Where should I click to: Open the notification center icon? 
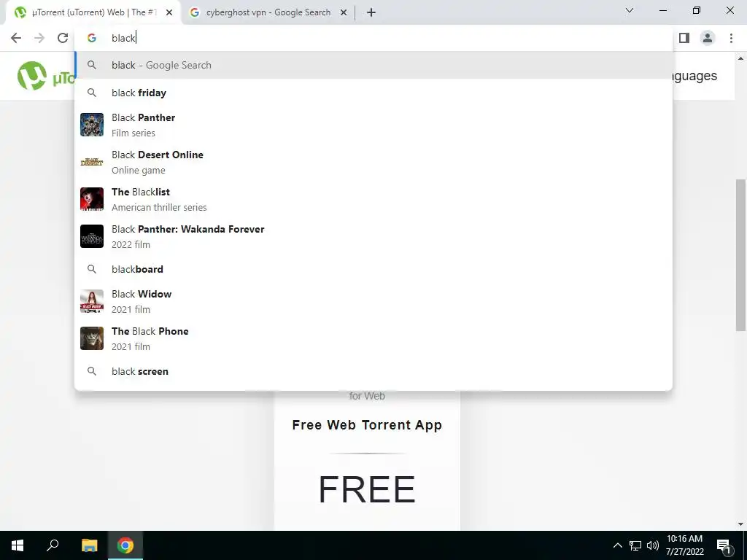724,546
